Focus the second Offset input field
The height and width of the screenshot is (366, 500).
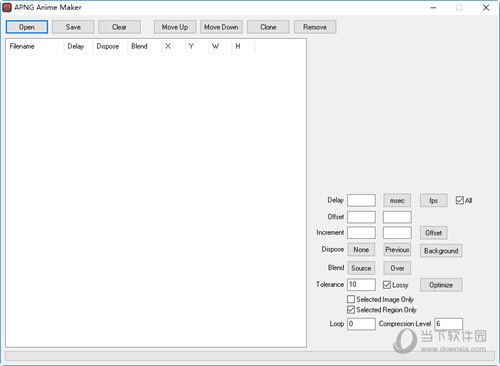tap(397, 217)
